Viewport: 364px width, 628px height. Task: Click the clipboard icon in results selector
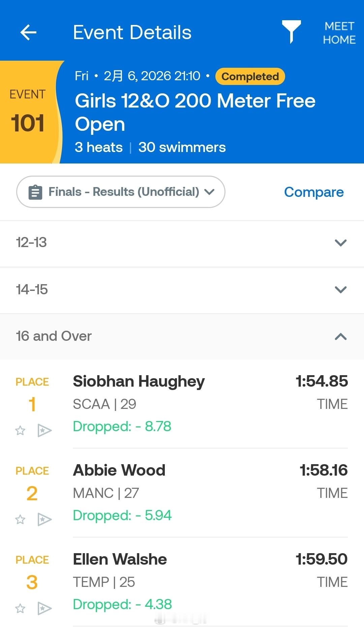tap(35, 192)
